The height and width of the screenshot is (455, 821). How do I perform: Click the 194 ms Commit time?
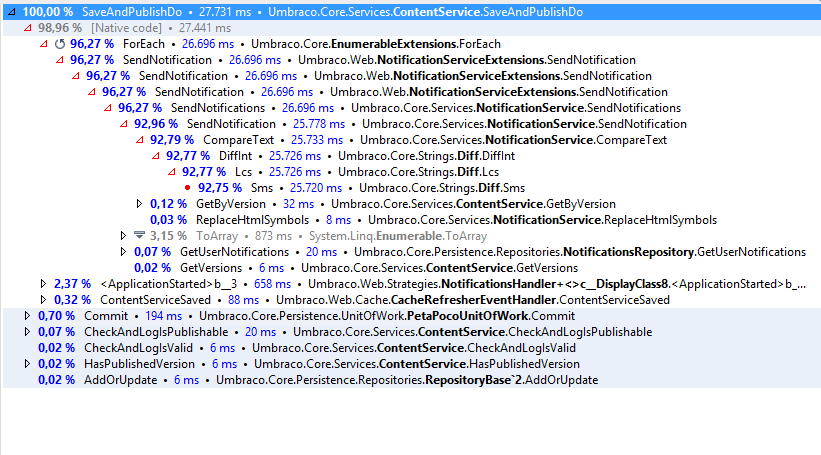click(x=163, y=316)
